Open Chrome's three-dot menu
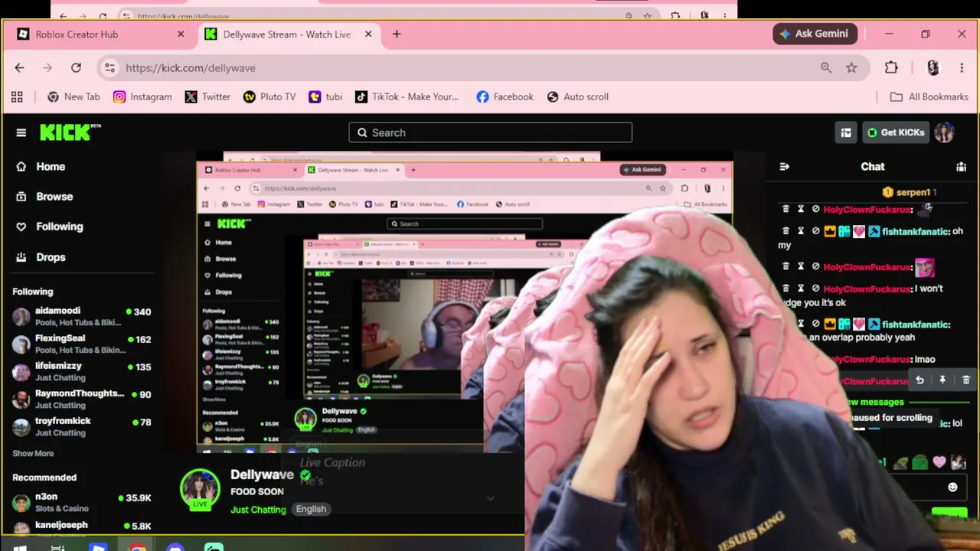The width and height of the screenshot is (980, 551). tap(962, 67)
